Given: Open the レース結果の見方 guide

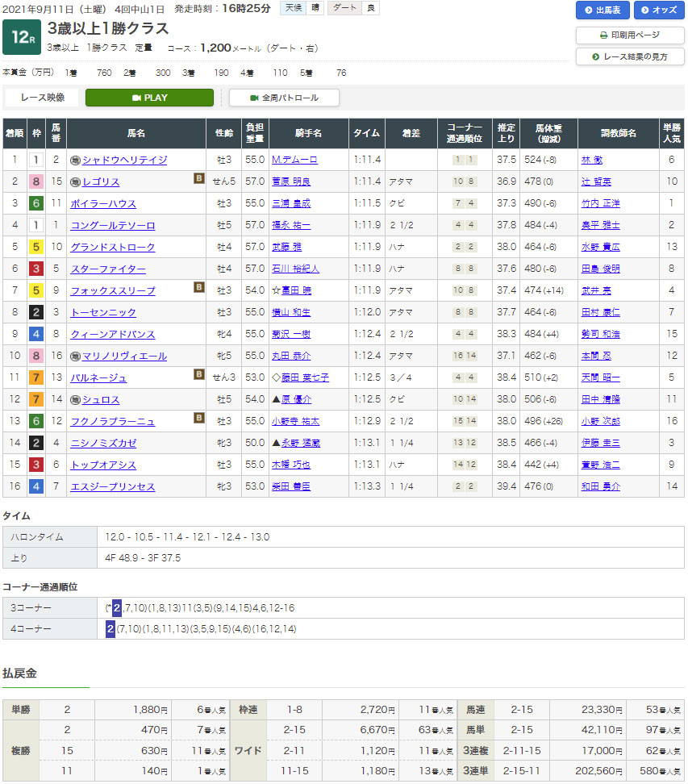Looking at the screenshot, I should point(630,56).
